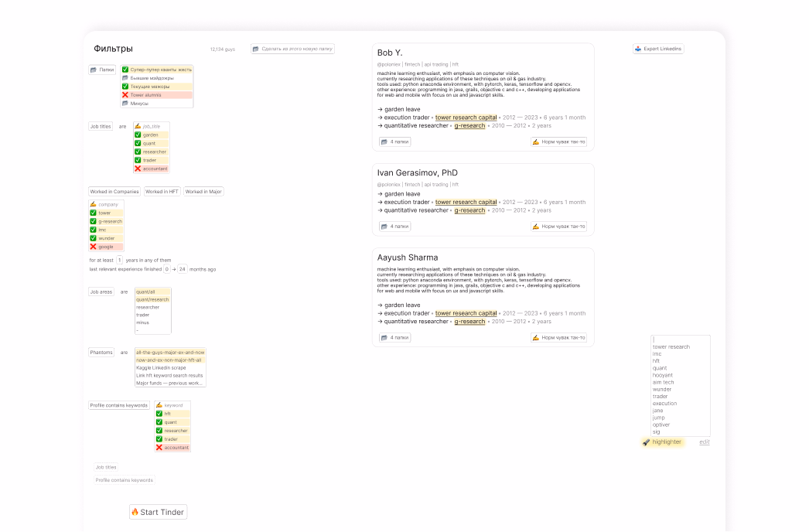Click folder icon on create new folder button

255,49
